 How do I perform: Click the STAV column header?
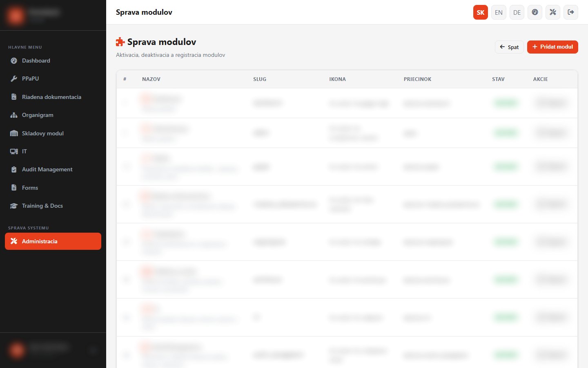click(x=498, y=79)
